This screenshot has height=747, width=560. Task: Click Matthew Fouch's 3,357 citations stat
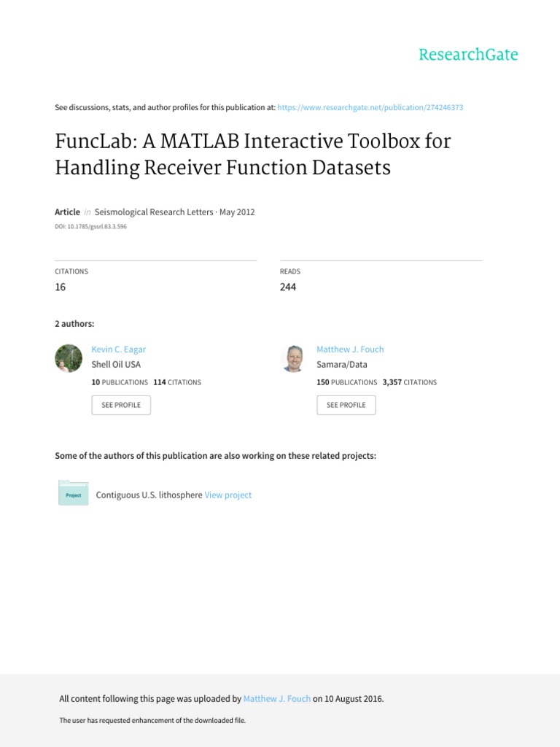409,382
